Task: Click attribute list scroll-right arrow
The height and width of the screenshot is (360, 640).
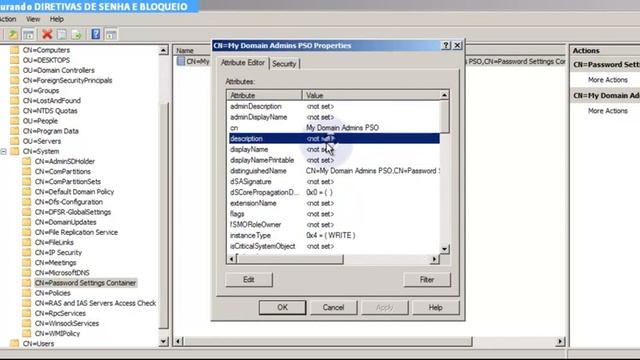Action: click(x=434, y=259)
